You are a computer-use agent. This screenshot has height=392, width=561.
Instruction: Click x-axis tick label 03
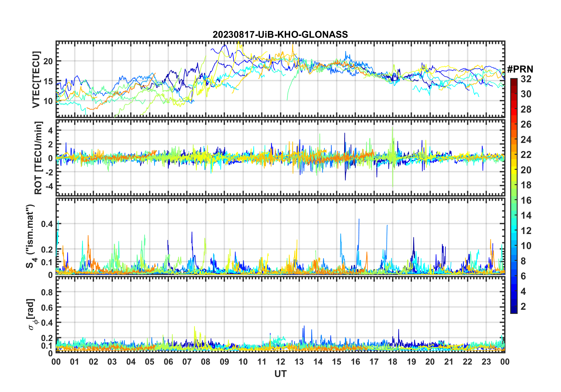point(112,362)
